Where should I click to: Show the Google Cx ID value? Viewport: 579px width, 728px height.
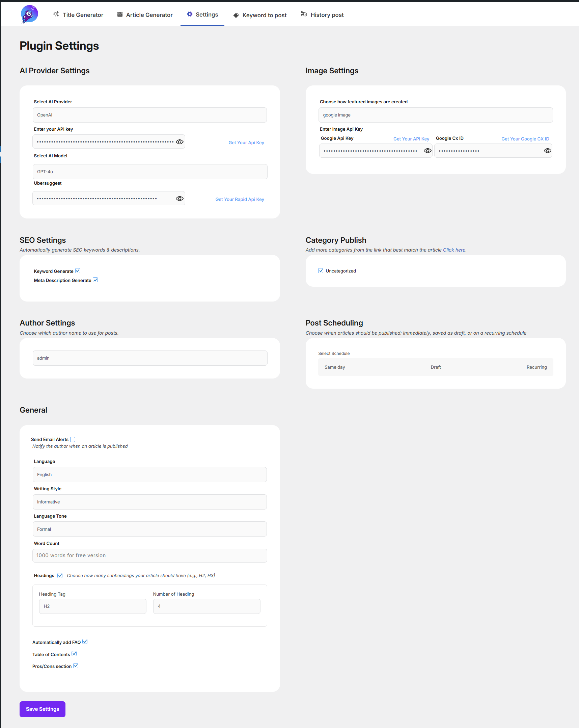547,151
